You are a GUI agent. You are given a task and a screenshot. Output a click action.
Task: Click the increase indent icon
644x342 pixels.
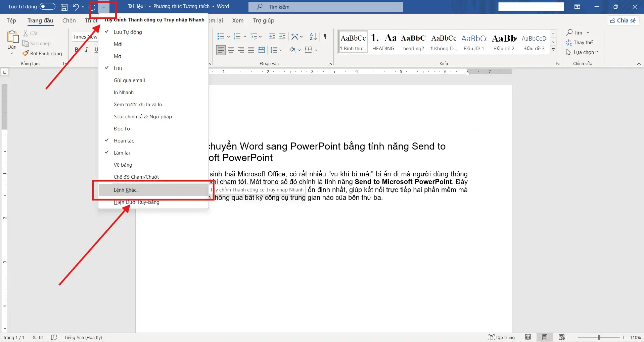tap(282, 37)
